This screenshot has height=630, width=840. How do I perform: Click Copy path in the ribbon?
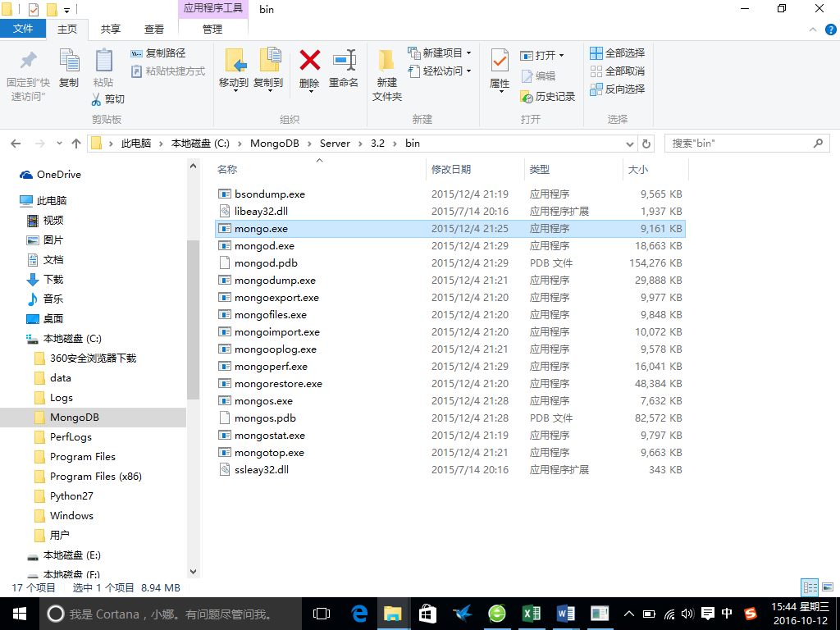pos(158,53)
